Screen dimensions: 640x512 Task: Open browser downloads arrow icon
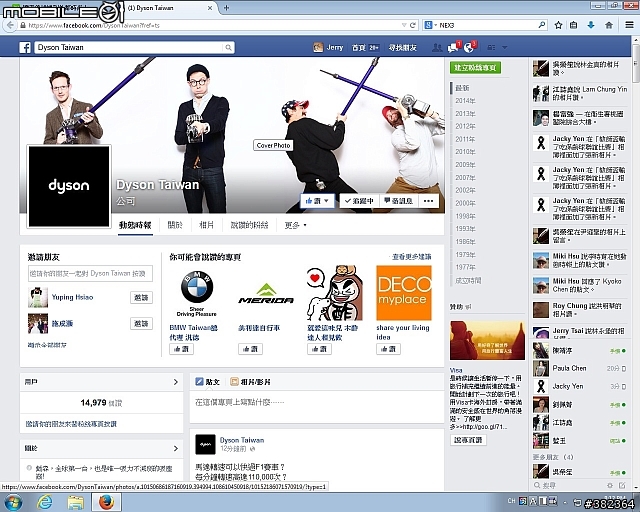pos(591,25)
